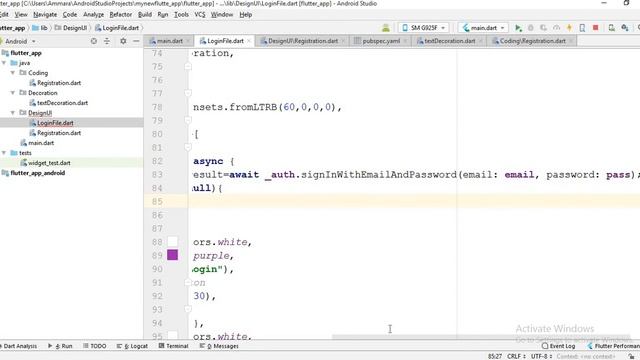The image size is (640, 360).
Task: Switch to main.dart editor tab
Action: click(x=169, y=41)
